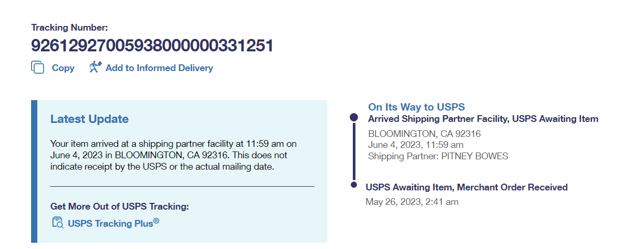The height and width of the screenshot is (249, 644).
Task: Click the Informed Delivery mail carrier icon
Action: coord(95,67)
